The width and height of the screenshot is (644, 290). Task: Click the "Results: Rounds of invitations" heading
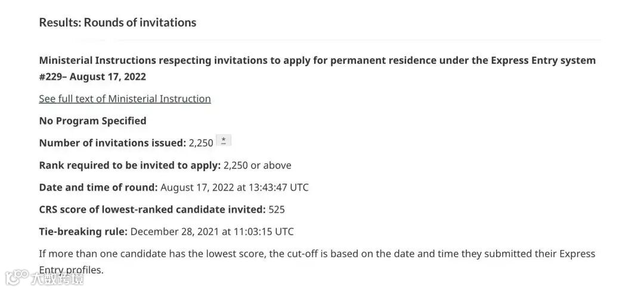coord(117,23)
